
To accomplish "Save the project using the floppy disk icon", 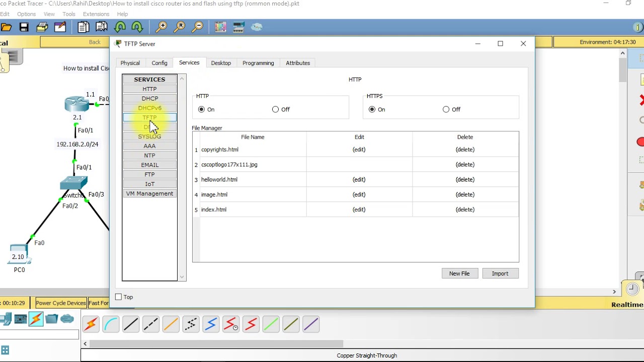I will [24, 27].
